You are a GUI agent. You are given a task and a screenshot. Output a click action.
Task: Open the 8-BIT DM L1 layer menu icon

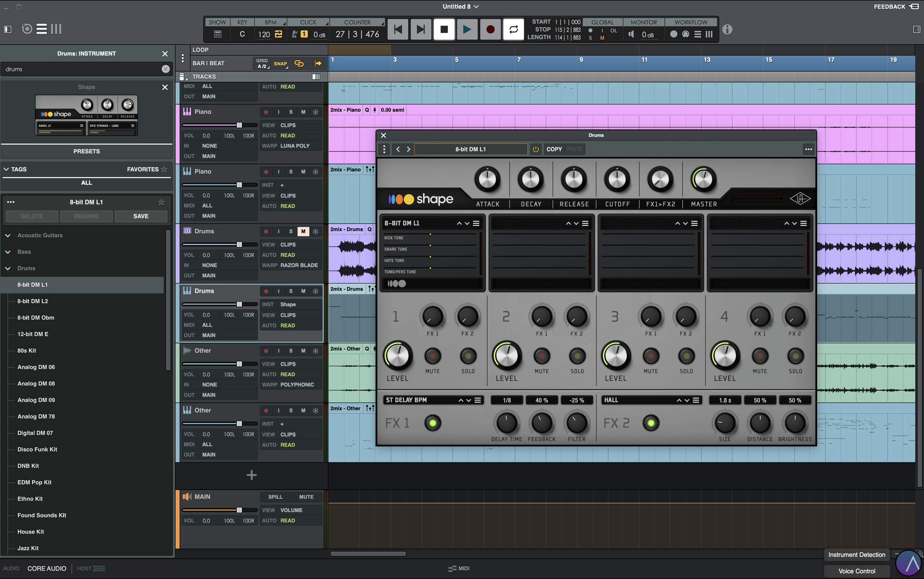click(x=476, y=223)
